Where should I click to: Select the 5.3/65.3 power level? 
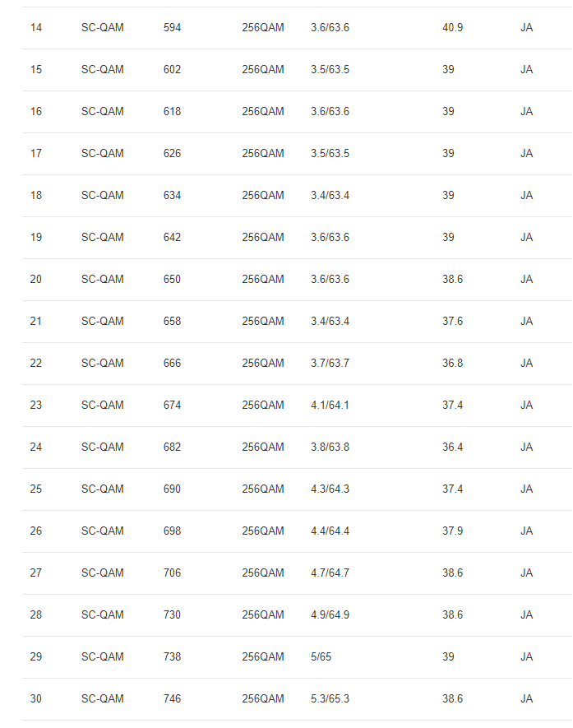click(x=330, y=699)
